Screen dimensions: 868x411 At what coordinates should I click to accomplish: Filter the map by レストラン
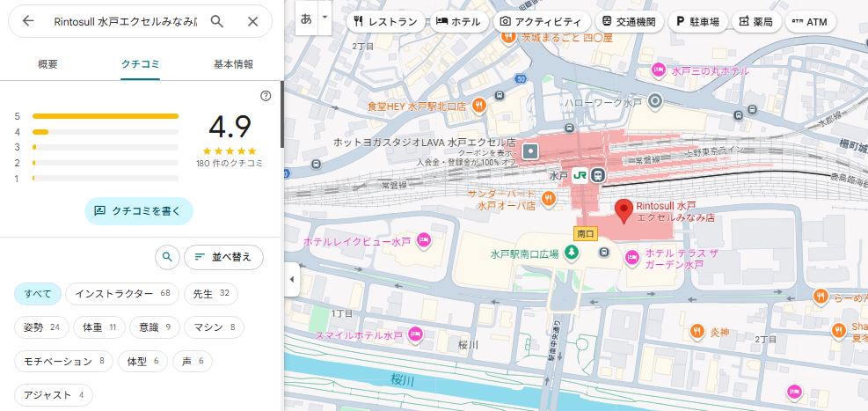click(385, 22)
